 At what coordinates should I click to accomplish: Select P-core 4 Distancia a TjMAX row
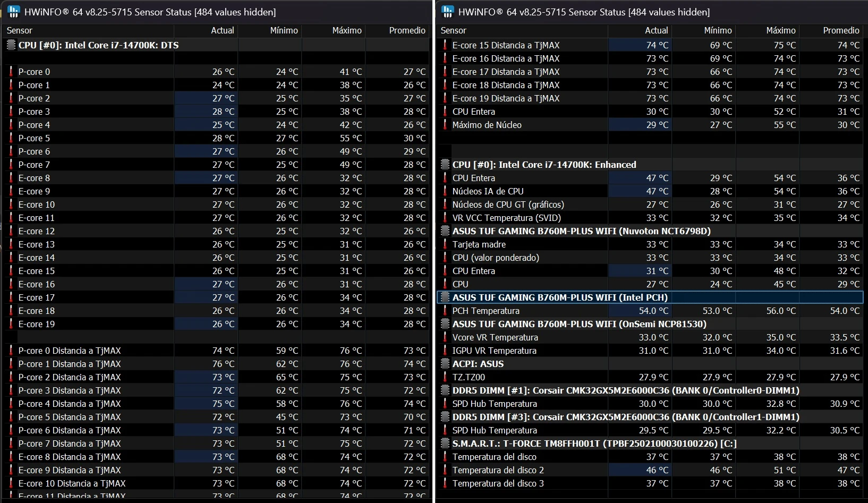[x=217, y=404]
